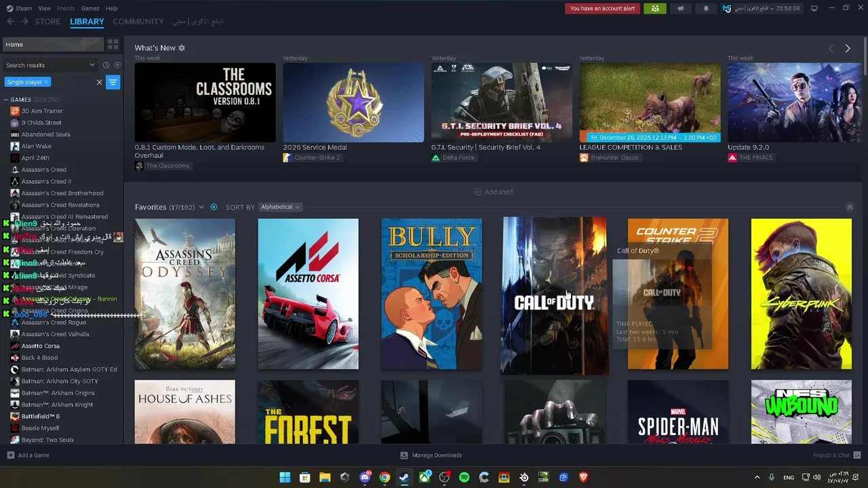Open Manage Downloads
This screenshot has width=868, height=488.
[431, 455]
